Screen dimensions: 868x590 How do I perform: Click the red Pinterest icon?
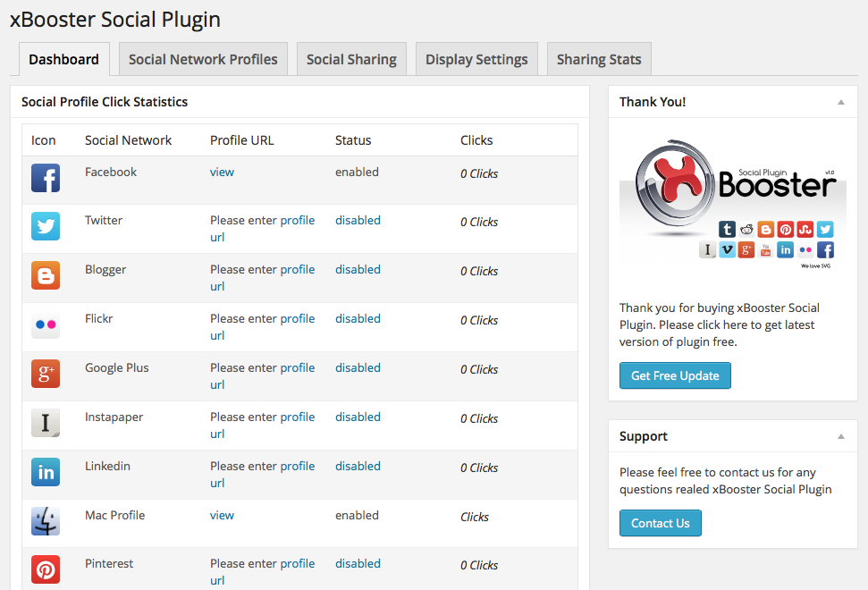tap(46, 569)
